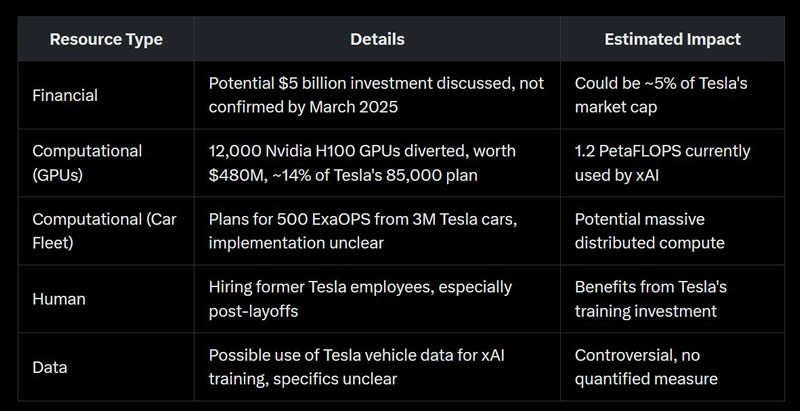Click the hiring former Tesla employees cell

[360, 299]
